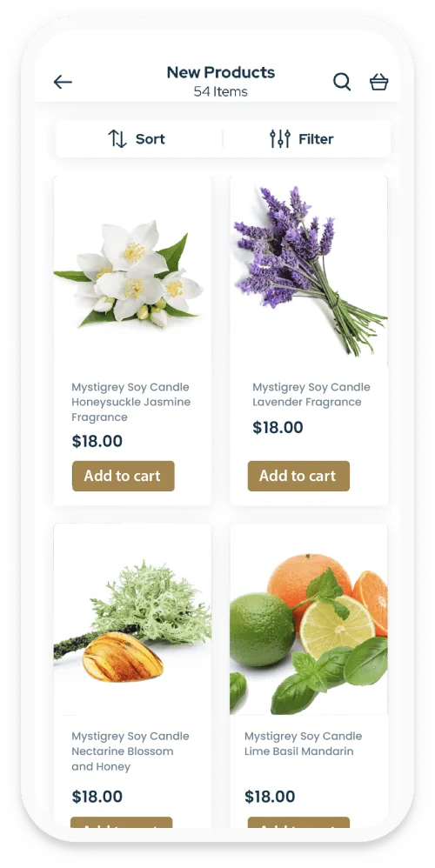Viewport: 435px width, 868px height.
Task: Add Nectarine Blossom and Honey candle to cart
Action: tap(121, 823)
